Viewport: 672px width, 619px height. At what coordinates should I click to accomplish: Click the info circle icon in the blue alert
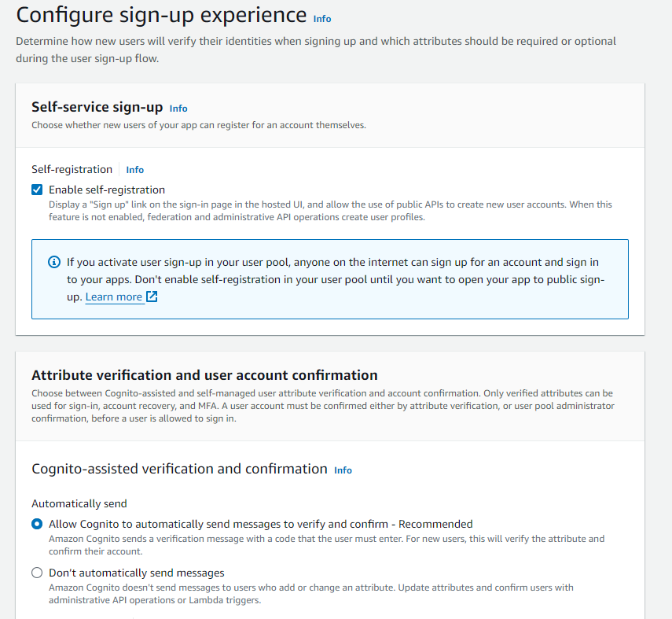coord(53,261)
